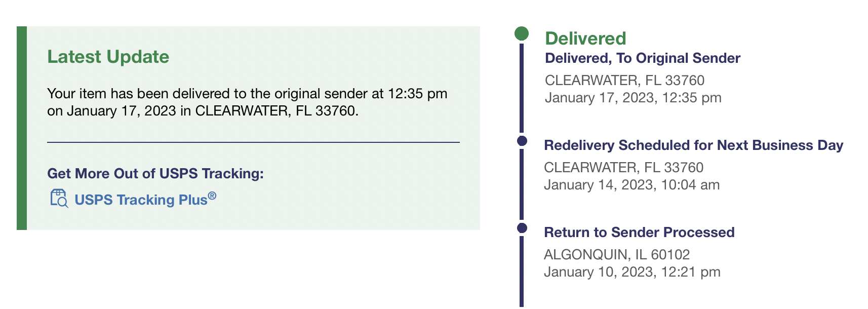Click Return to Sender Processed entry
868x309 pixels.
pos(639,233)
